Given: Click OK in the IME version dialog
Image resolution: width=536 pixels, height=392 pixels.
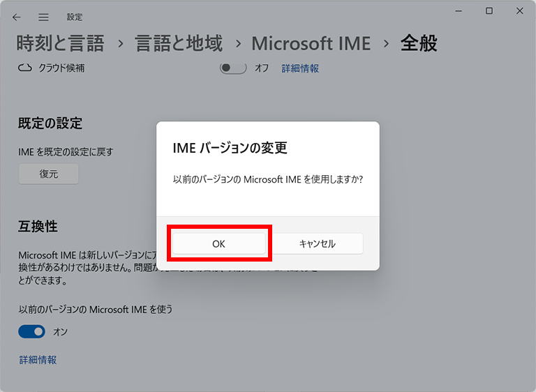Looking at the screenshot, I should [218, 243].
